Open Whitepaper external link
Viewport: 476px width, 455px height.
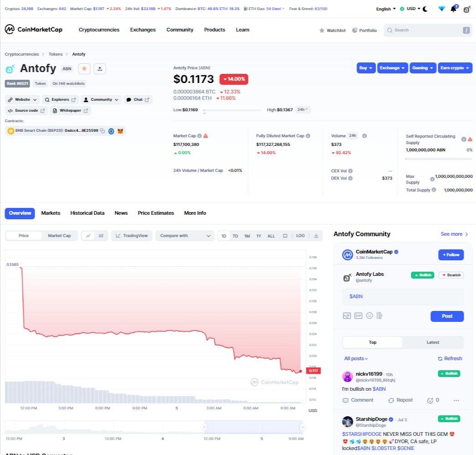tap(70, 110)
